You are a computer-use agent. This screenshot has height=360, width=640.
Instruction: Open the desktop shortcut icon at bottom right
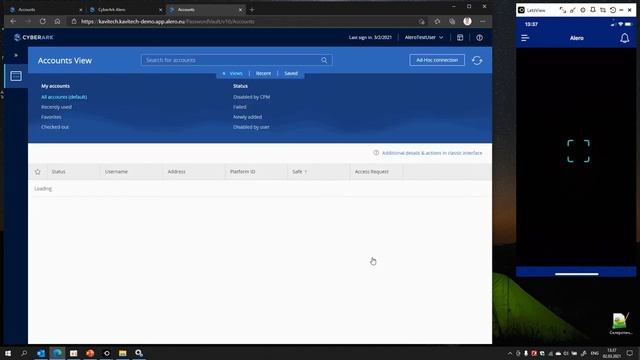pyautogui.click(x=620, y=324)
